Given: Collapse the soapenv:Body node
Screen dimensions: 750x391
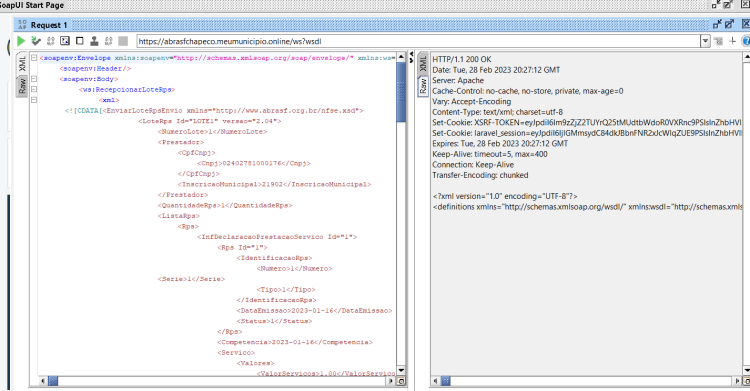Looking at the screenshot, I should click(34, 79).
